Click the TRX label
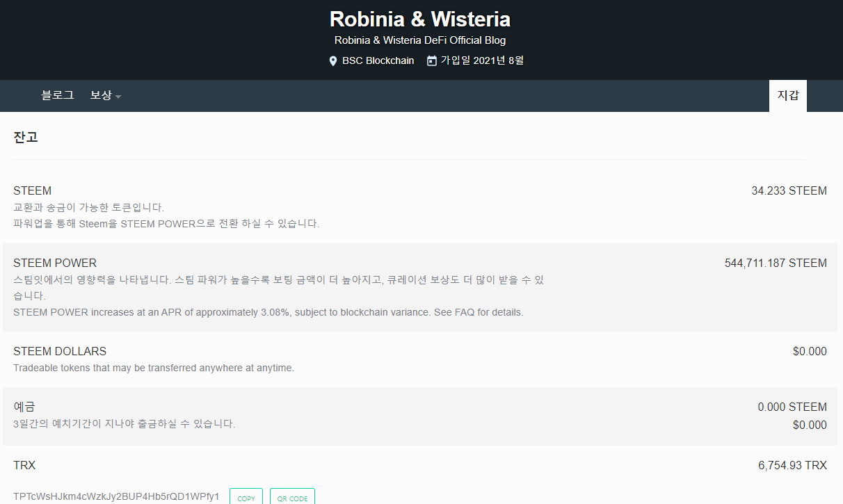The height and width of the screenshot is (504, 843). point(24,465)
